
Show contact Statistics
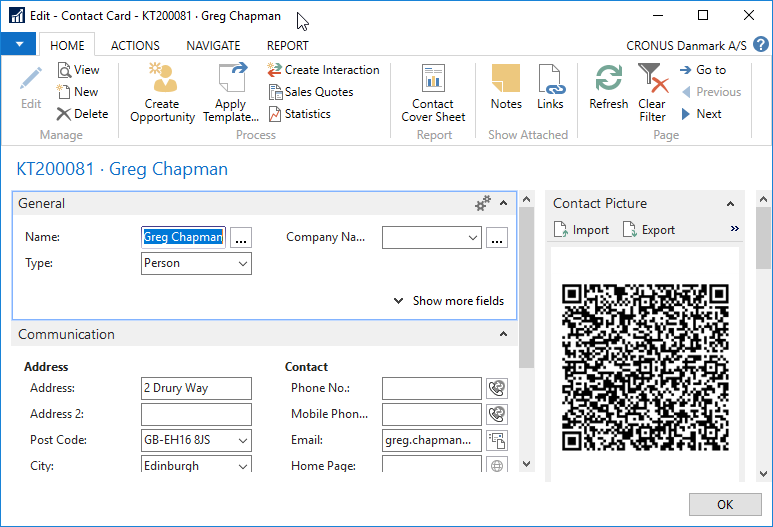[x=299, y=114]
